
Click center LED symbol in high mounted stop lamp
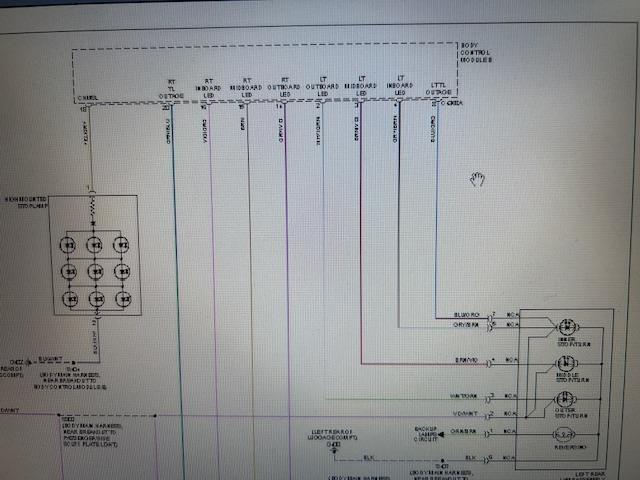[x=96, y=271]
